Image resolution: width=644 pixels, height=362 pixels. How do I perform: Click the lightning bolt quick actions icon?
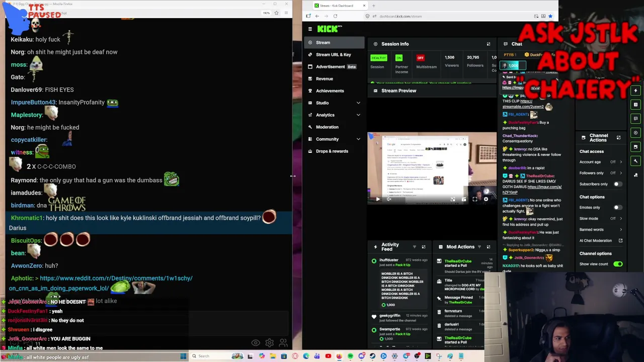[x=635, y=90]
